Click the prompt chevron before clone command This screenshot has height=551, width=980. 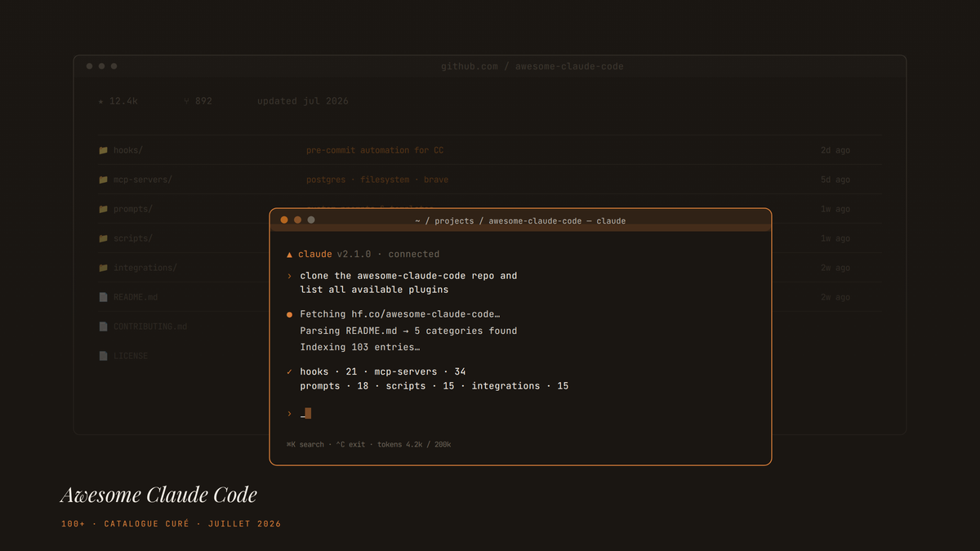290,276
